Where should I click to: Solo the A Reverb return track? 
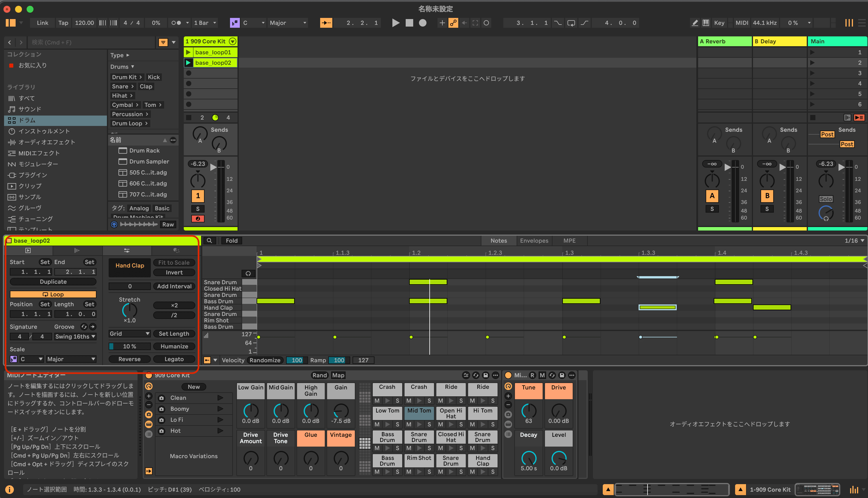(x=712, y=209)
